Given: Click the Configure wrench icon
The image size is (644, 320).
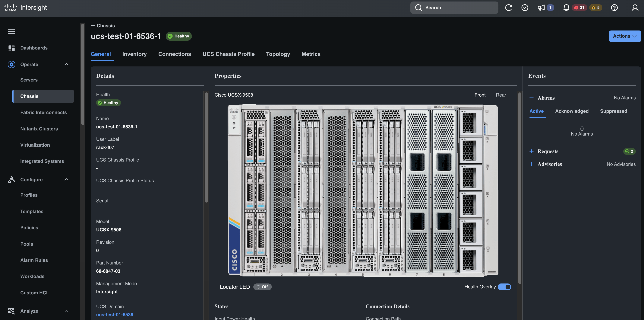Looking at the screenshot, I should tap(11, 180).
